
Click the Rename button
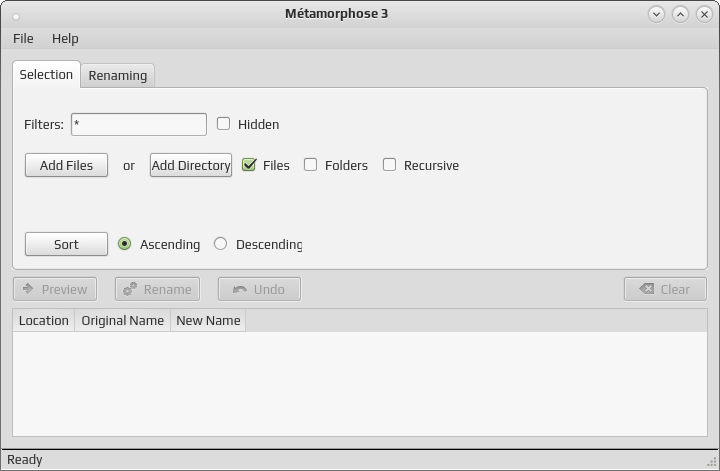coord(158,289)
